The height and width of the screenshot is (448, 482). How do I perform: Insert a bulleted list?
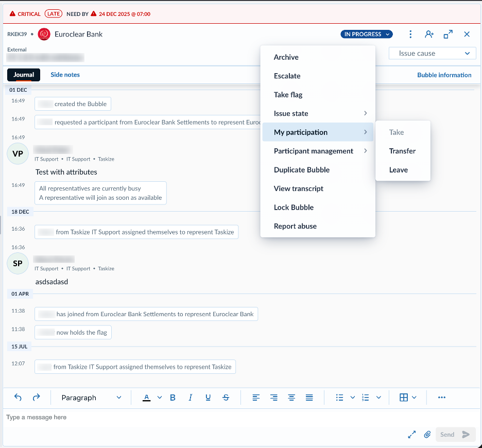click(339, 398)
